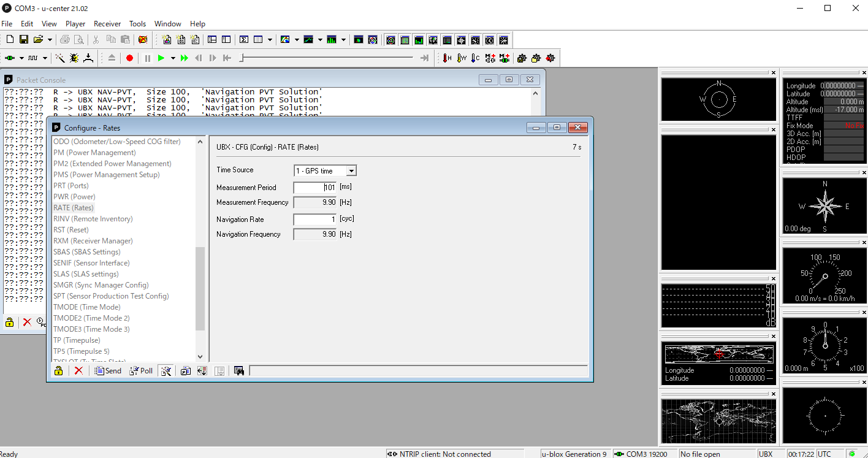Open the Receiver menu
Screen dimensions: 868x458
[x=107, y=23]
